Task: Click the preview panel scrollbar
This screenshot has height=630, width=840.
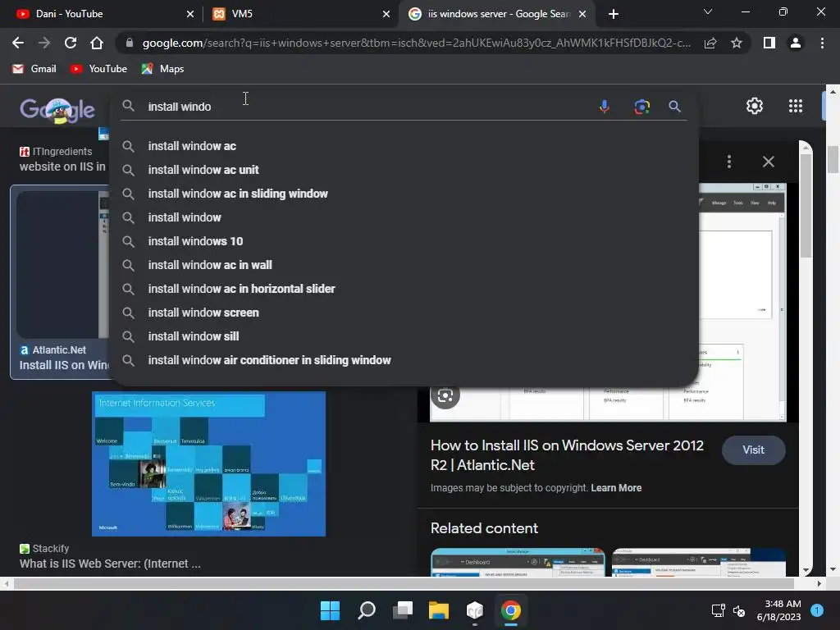Action: (806, 205)
